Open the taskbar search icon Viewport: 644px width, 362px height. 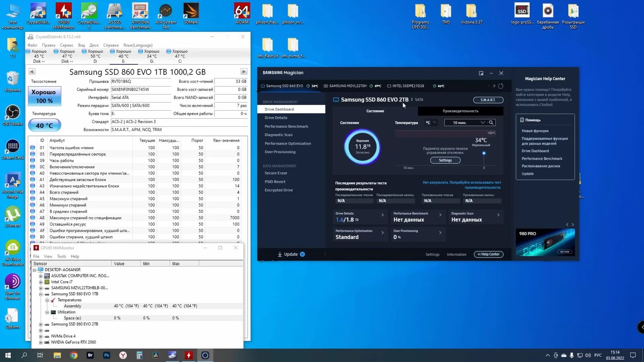coord(24,355)
